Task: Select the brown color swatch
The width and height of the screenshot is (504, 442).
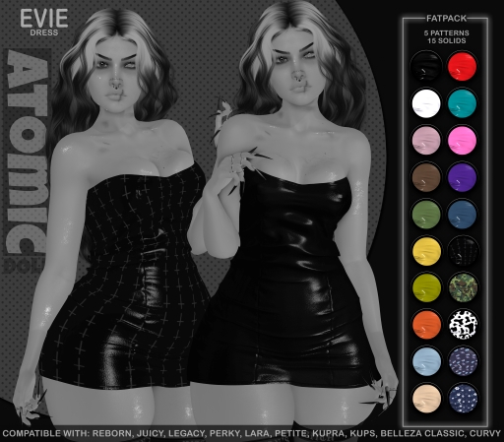Action: click(x=426, y=177)
